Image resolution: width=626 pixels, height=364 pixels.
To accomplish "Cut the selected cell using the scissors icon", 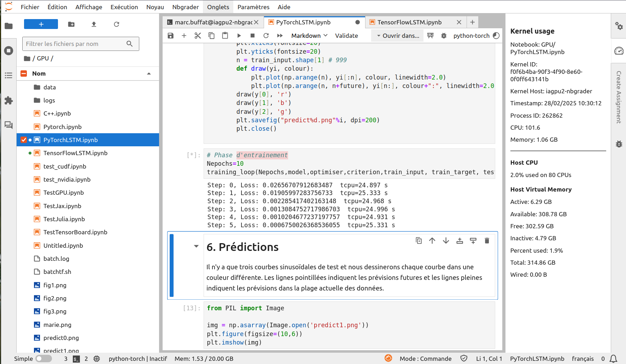I will (198, 36).
